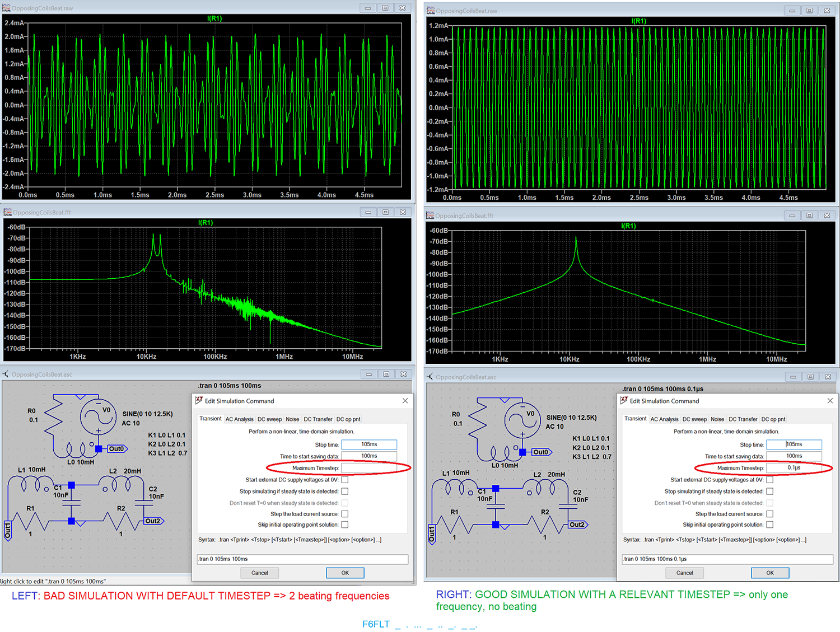Select voltage source V0 symbol in left schematic
The width and height of the screenshot is (840, 632).
coord(97,416)
